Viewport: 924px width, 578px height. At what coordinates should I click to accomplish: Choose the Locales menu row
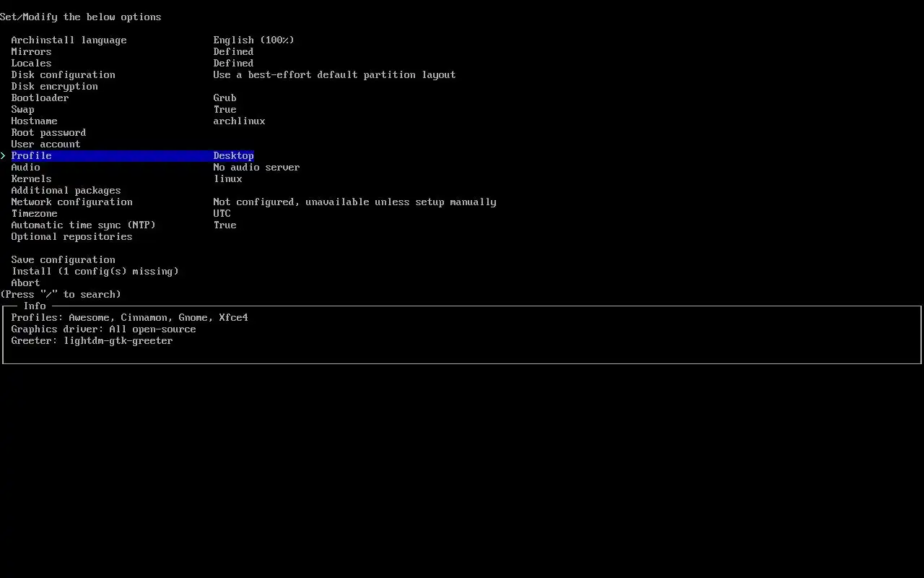pos(31,63)
